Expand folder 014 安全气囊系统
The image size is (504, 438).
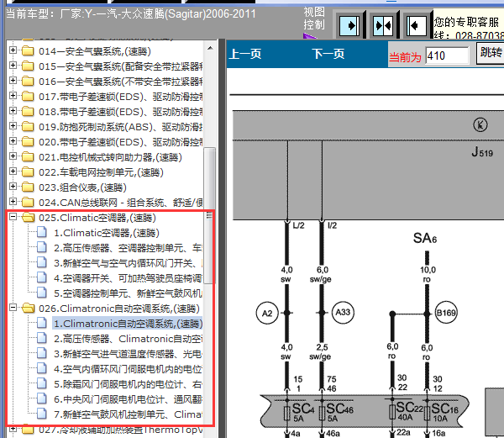[13, 50]
